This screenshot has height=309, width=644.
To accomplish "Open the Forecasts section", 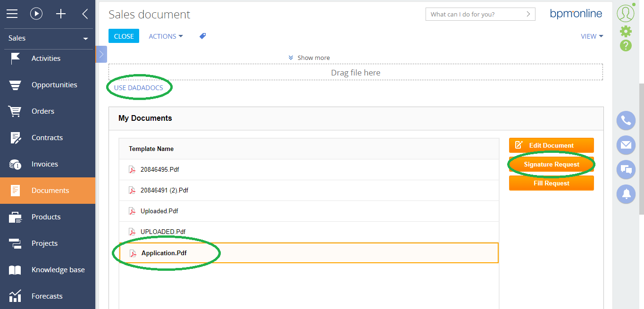I will point(48,296).
